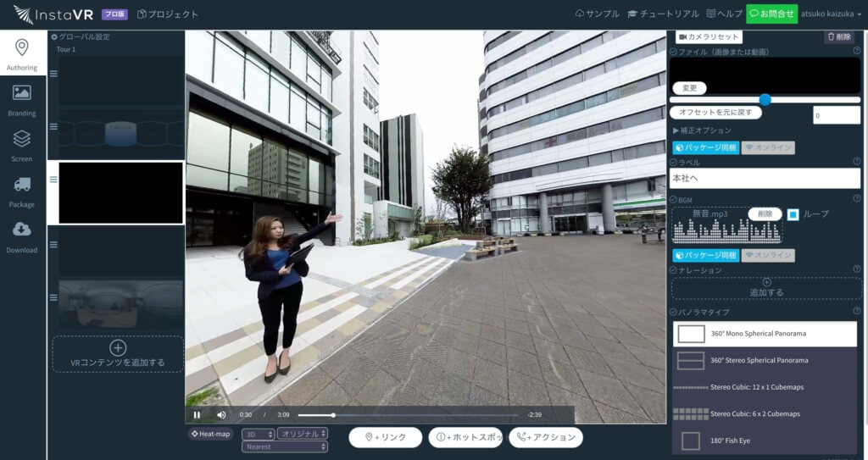Click the InstaVR logo
Image resolution: width=868 pixels, height=460 pixels.
click(53, 14)
